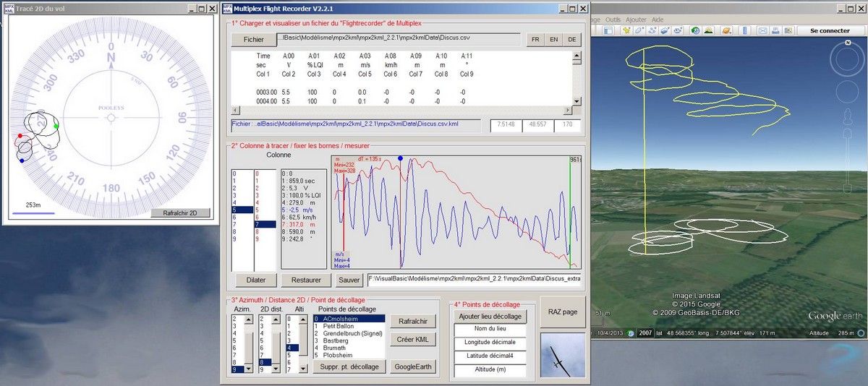Add a polygon using Google Earth toolbar
Screen dimensions: 868x386
click(639, 30)
